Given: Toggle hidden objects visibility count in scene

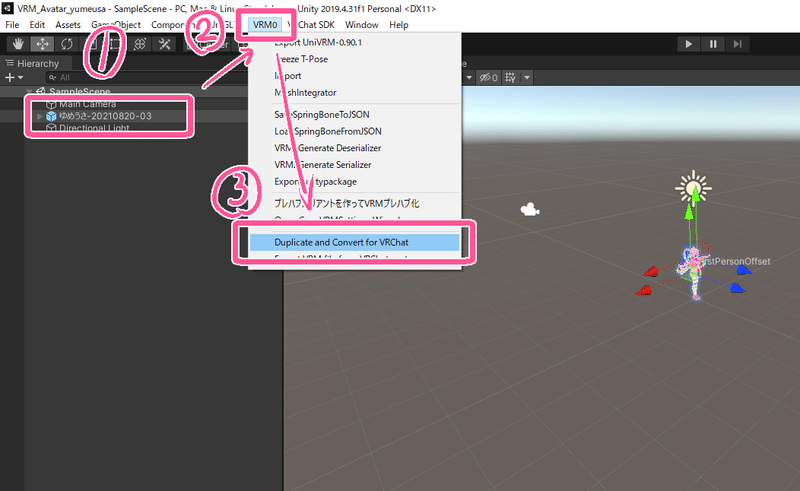Looking at the screenshot, I should [488, 78].
